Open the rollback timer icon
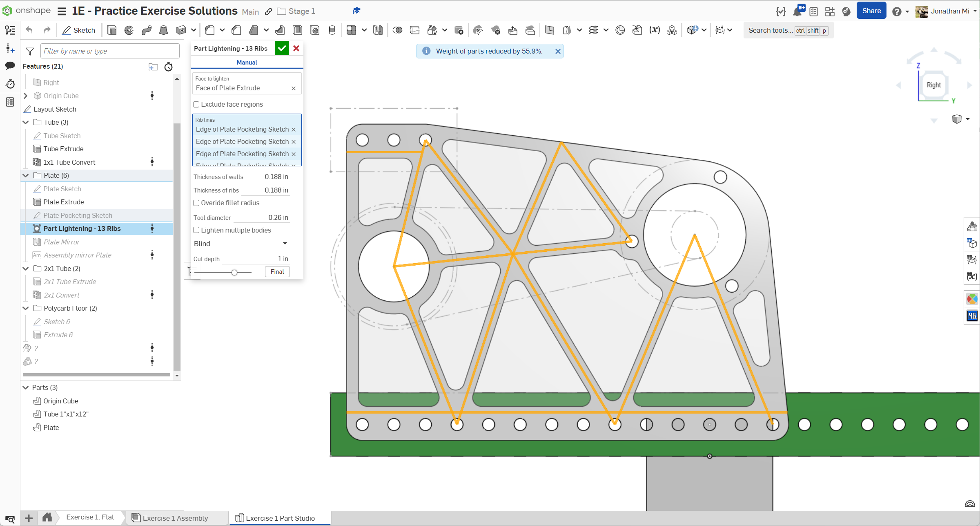 tap(169, 67)
